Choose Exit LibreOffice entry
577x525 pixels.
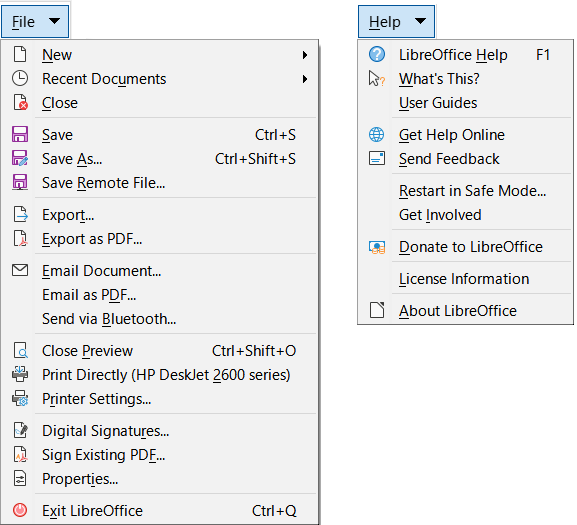coord(159,510)
